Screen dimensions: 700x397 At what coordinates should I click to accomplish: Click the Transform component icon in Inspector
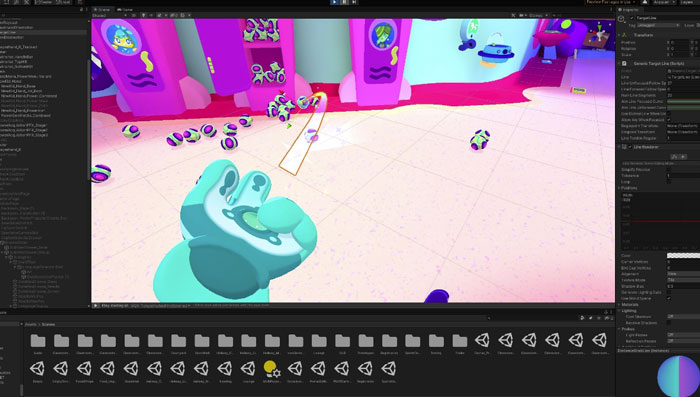click(625, 35)
